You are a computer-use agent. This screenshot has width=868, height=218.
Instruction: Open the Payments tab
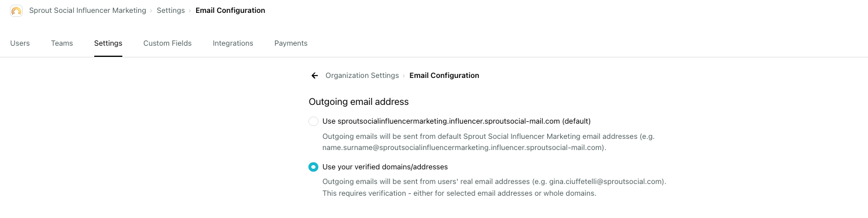(x=291, y=43)
